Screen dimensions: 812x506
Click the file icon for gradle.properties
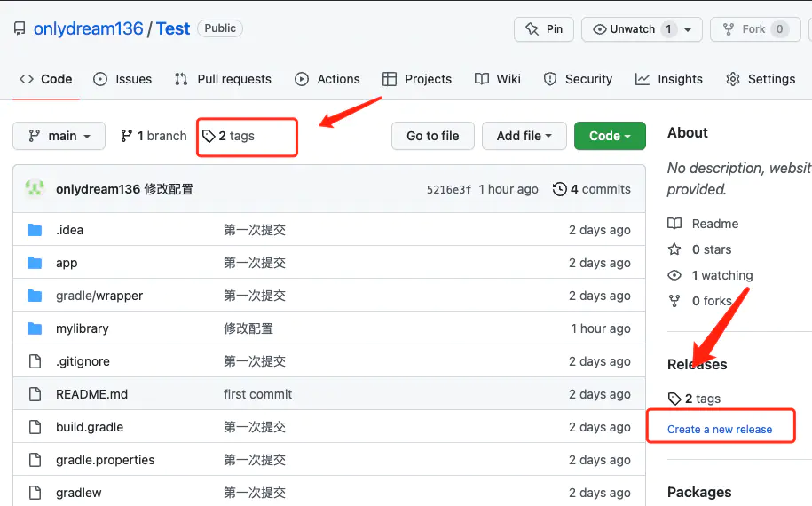35,460
